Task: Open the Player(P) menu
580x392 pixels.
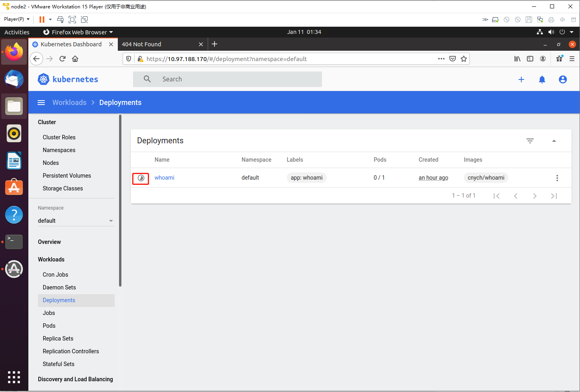Action: 17,19
